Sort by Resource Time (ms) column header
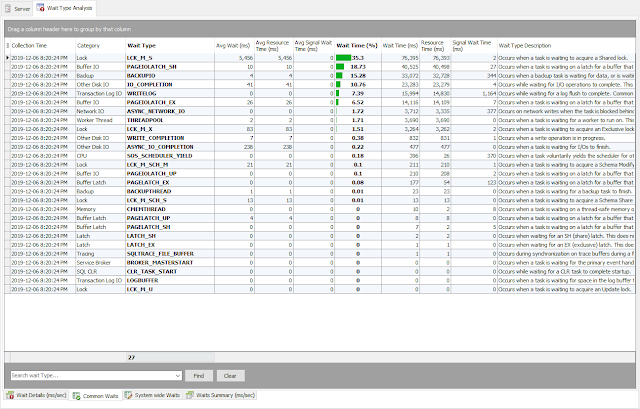640x409 pixels. pyautogui.click(x=433, y=45)
